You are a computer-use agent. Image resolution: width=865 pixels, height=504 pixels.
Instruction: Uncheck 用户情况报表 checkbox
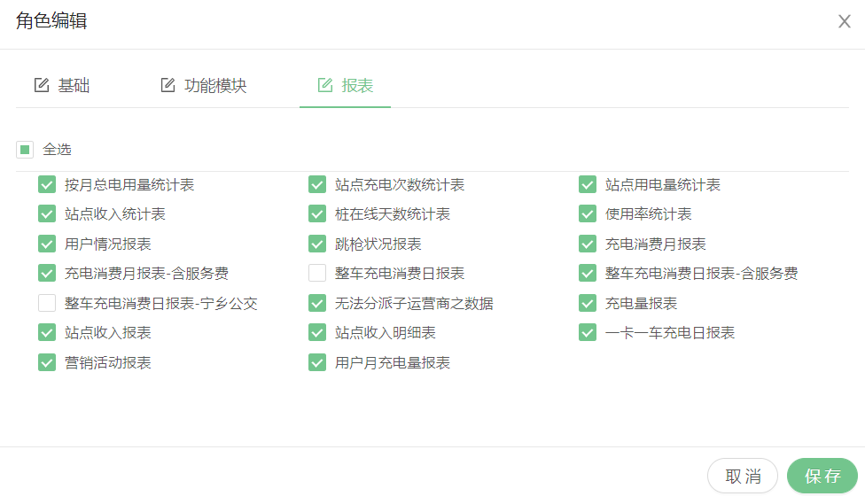point(47,244)
